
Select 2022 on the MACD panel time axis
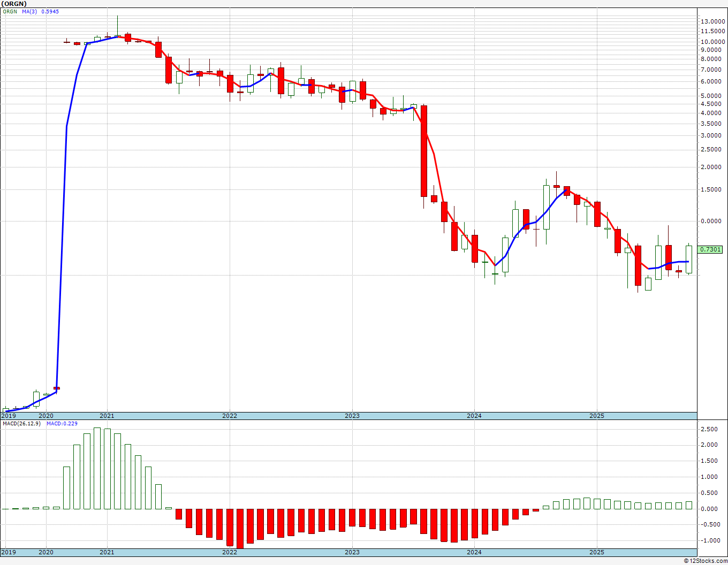(230, 552)
